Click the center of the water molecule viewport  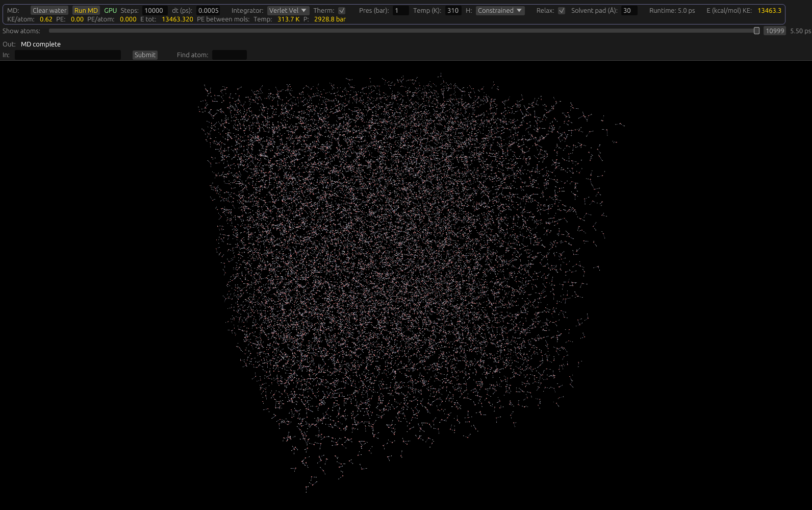(406, 285)
